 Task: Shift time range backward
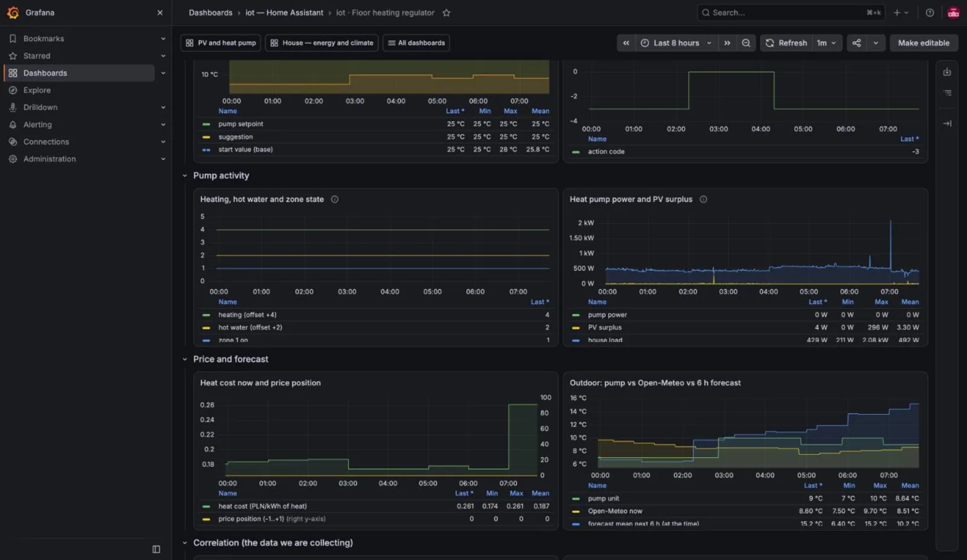pos(626,43)
